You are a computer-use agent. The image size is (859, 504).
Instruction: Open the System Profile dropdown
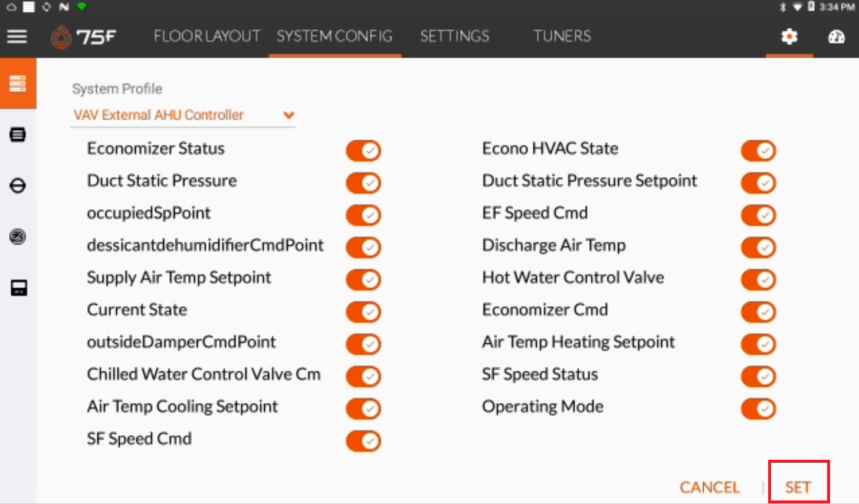(x=288, y=115)
